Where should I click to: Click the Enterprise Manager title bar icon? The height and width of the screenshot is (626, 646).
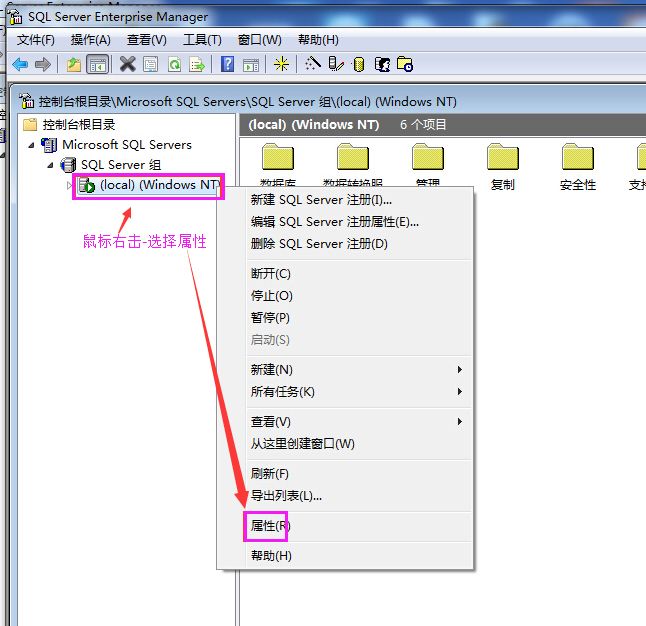15,17
